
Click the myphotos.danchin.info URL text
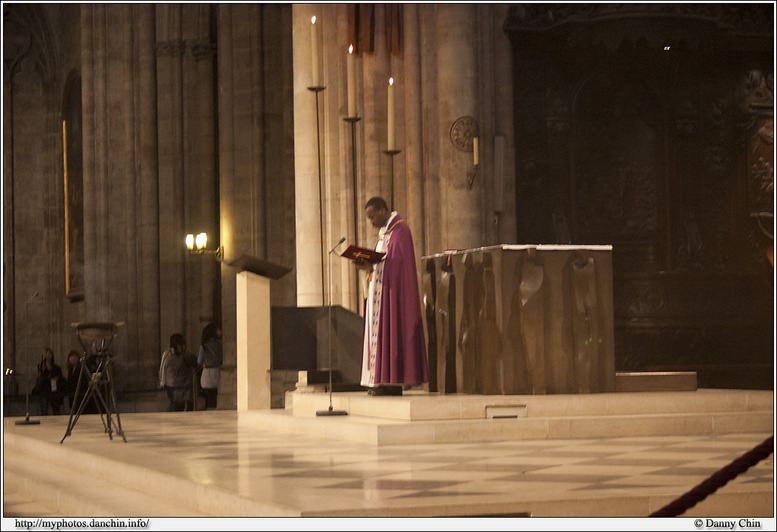pos(82,523)
